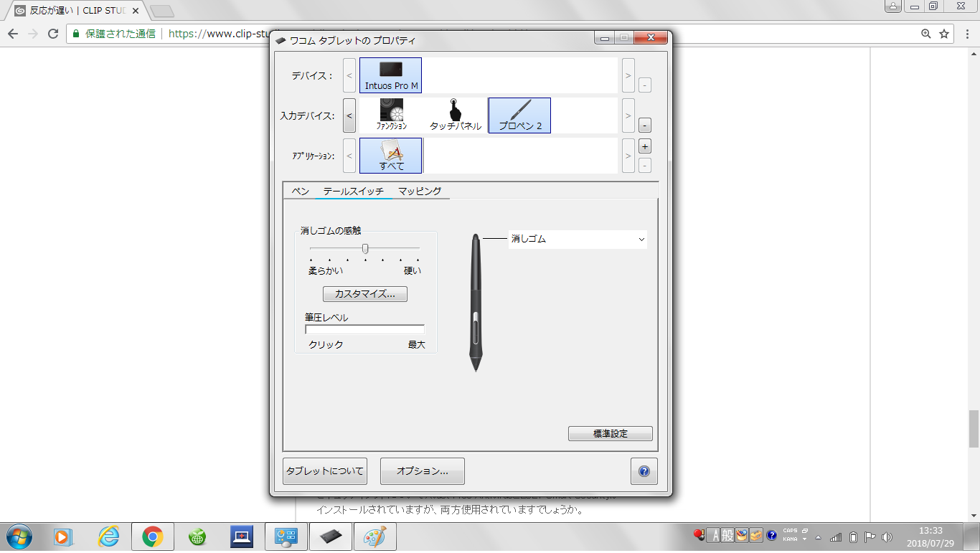Screen dimensions: 980x553
Task: Bookmark this page with the star icon
Action: 945,34
